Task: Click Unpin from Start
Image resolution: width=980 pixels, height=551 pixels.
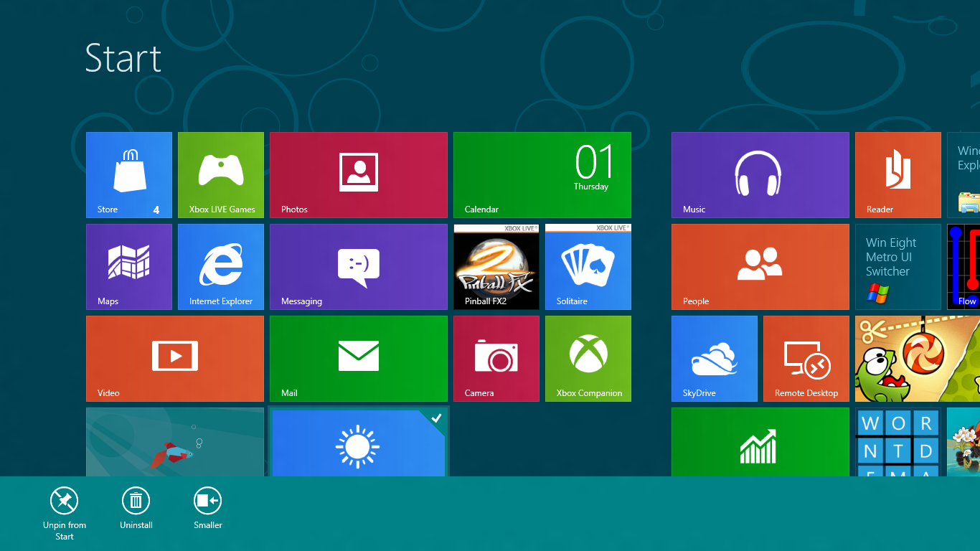Action: (x=65, y=514)
